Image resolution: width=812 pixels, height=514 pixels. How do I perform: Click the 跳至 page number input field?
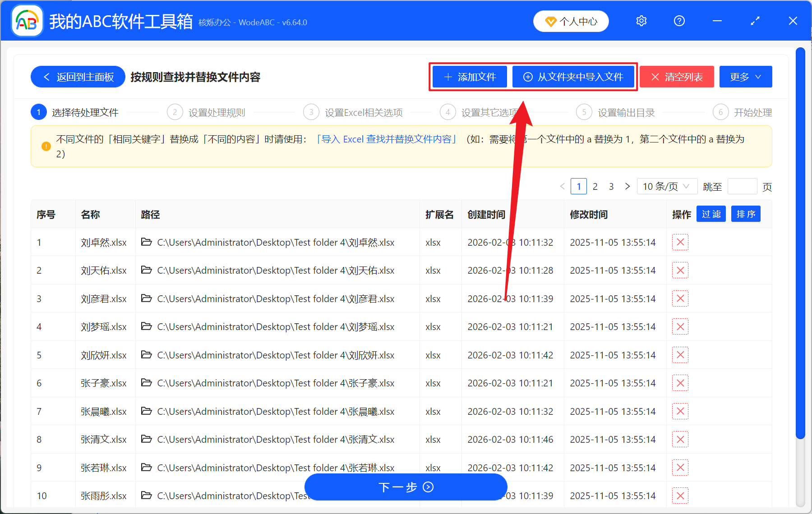coord(742,186)
